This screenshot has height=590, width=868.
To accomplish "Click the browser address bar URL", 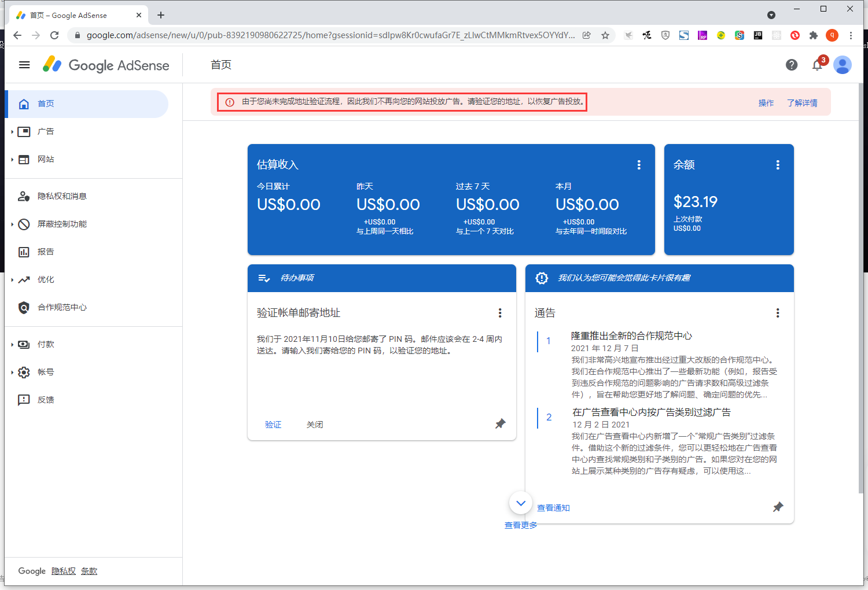I will (x=330, y=35).
